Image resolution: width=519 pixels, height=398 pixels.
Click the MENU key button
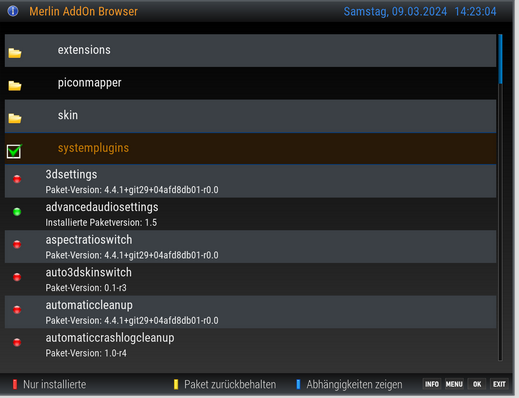point(454,384)
